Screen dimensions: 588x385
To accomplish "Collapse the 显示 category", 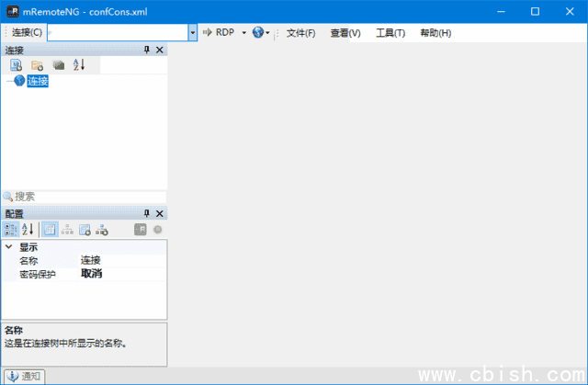I will click(x=8, y=246).
